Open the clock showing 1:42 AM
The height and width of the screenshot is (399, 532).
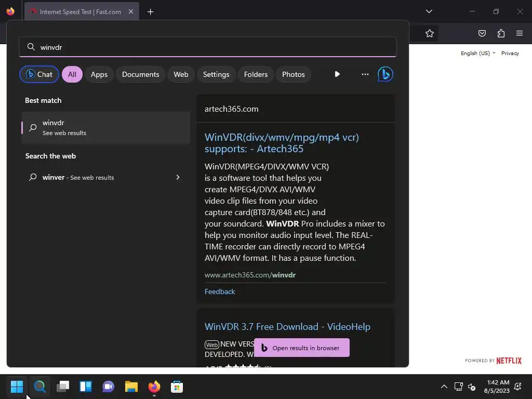click(497, 387)
